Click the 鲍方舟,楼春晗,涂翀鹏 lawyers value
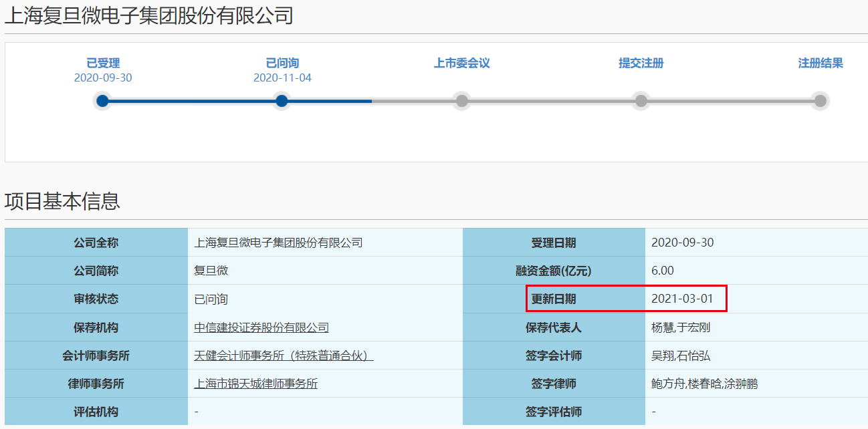 [704, 384]
